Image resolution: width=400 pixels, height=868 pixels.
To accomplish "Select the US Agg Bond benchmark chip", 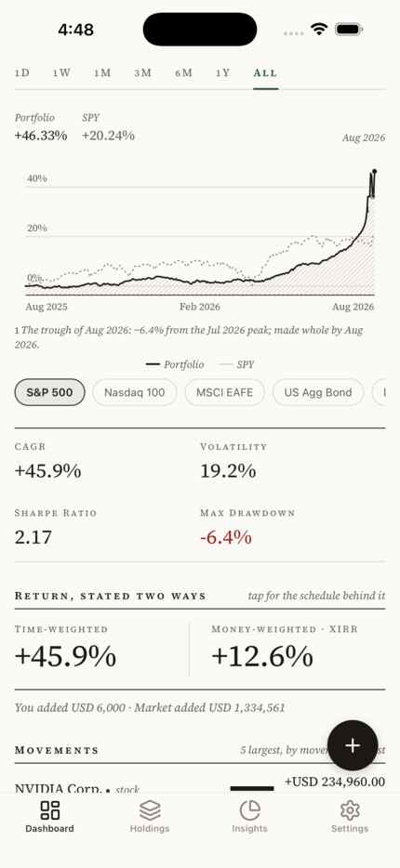I will 318,392.
